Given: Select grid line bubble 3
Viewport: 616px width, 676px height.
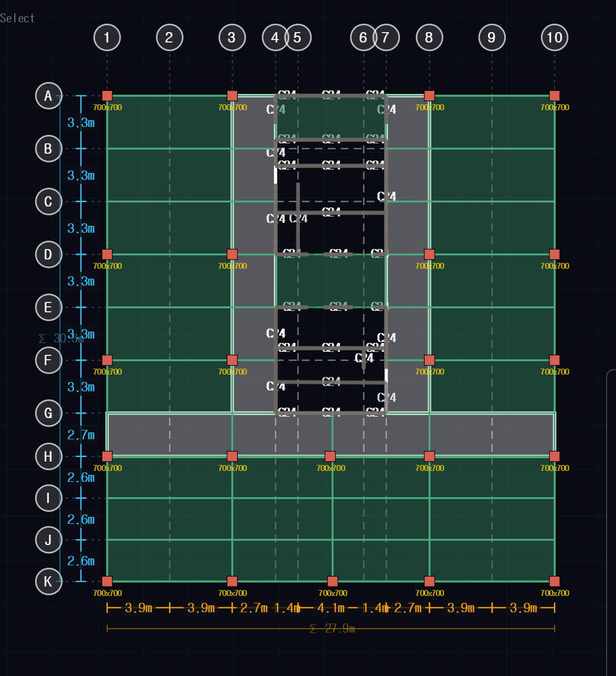Looking at the screenshot, I should [232, 38].
